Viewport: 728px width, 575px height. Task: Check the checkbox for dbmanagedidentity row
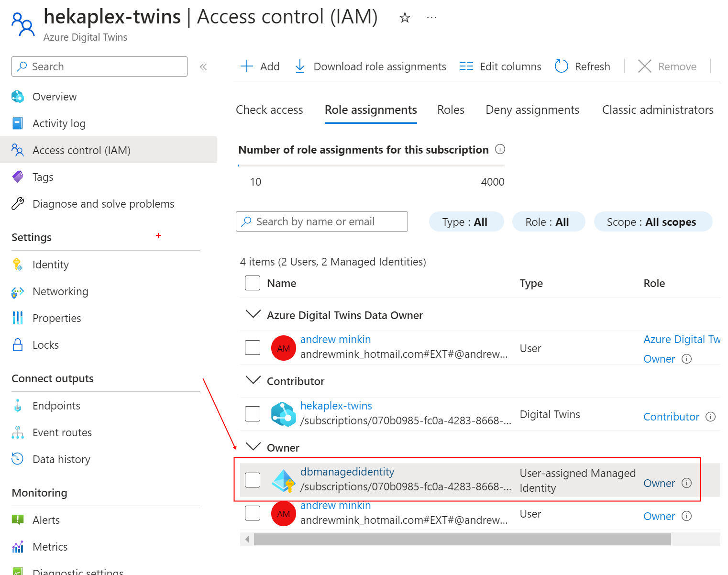tap(252, 479)
